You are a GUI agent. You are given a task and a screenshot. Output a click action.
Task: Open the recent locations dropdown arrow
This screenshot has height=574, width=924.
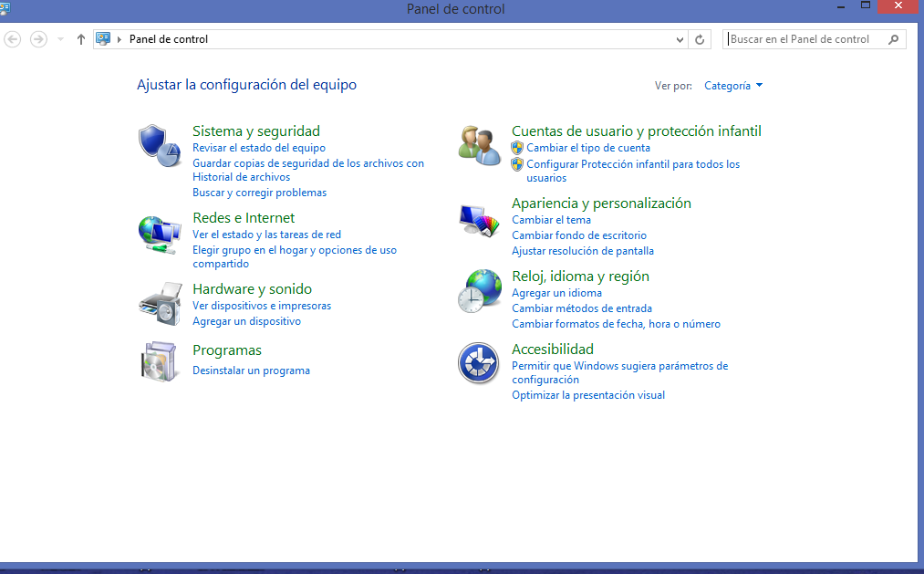[60, 39]
